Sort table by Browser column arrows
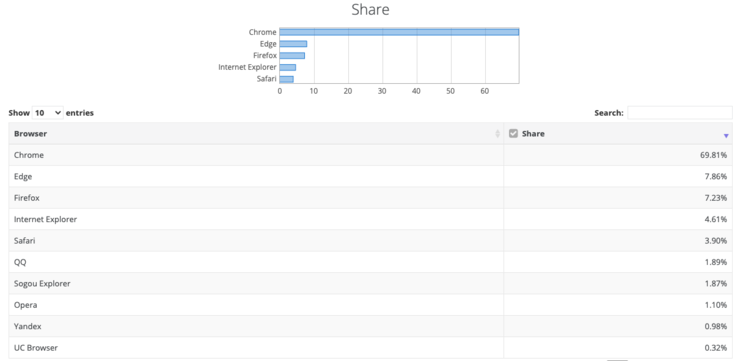 tap(497, 134)
